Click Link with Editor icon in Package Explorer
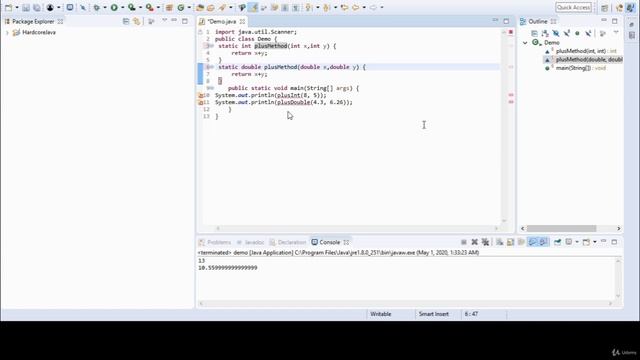Viewport: 640px width, 360px height. 136,21
